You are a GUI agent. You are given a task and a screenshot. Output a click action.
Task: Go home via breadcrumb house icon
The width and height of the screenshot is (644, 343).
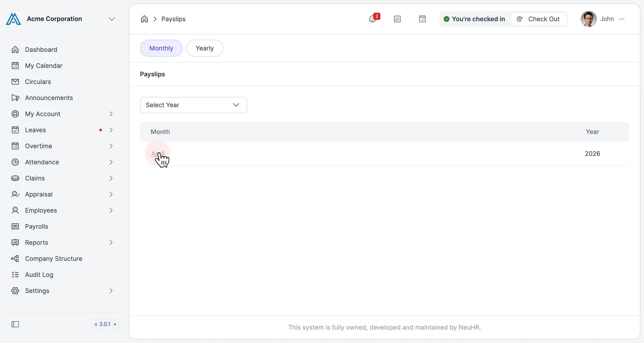144,19
